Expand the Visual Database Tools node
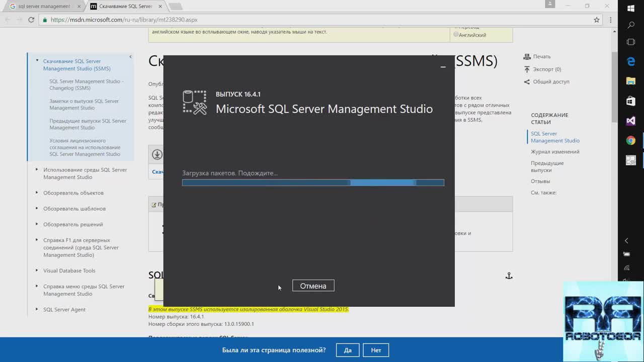This screenshot has height=362, width=644. [37, 270]
